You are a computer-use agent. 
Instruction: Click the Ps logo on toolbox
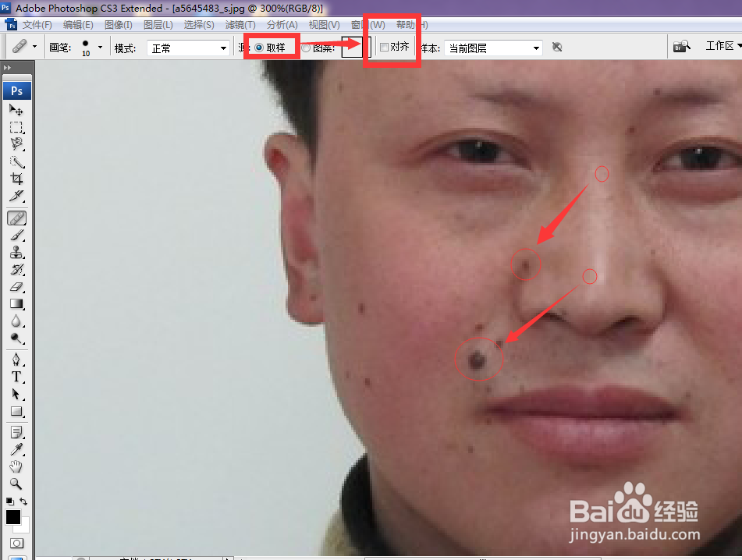click(x=17, y=90)
